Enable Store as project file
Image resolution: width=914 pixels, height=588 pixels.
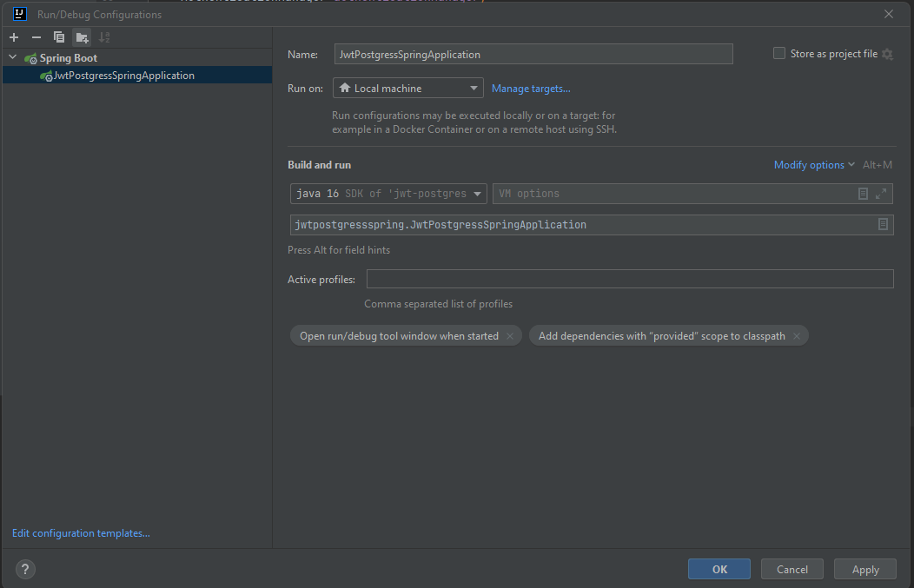tap(779, 53)
